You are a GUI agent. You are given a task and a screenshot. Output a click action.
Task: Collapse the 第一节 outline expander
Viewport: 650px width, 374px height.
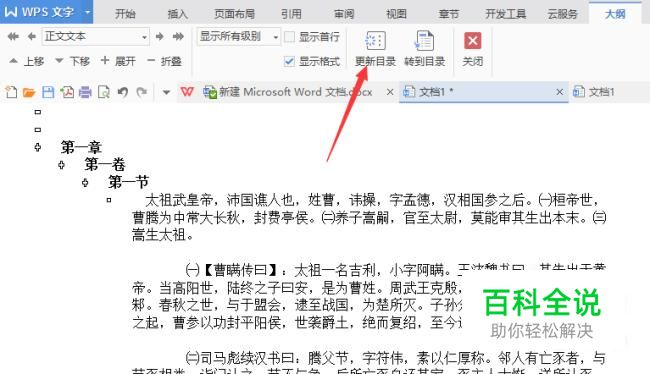pos(85,182)
